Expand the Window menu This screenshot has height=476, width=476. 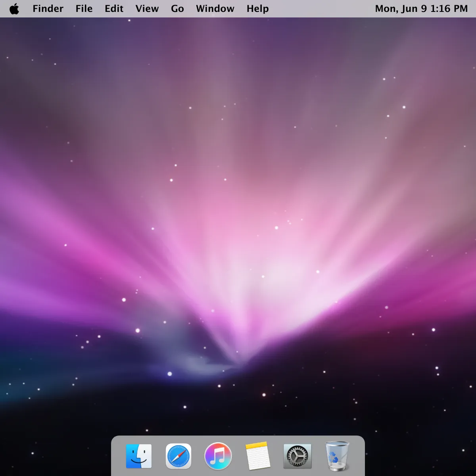pos(215,9)
